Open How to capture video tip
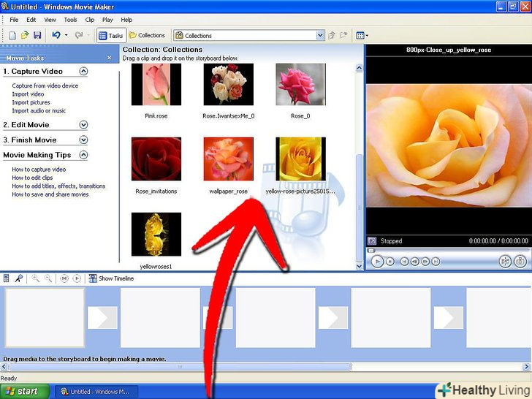Viewport: 532px width, 399px height. (39, 170)
